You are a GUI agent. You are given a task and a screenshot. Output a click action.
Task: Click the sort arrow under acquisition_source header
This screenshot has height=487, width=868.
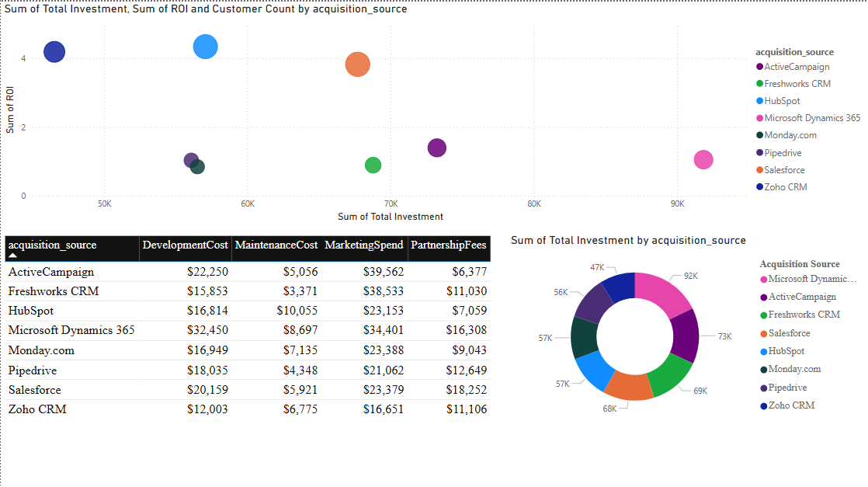[x=12, y=256]
